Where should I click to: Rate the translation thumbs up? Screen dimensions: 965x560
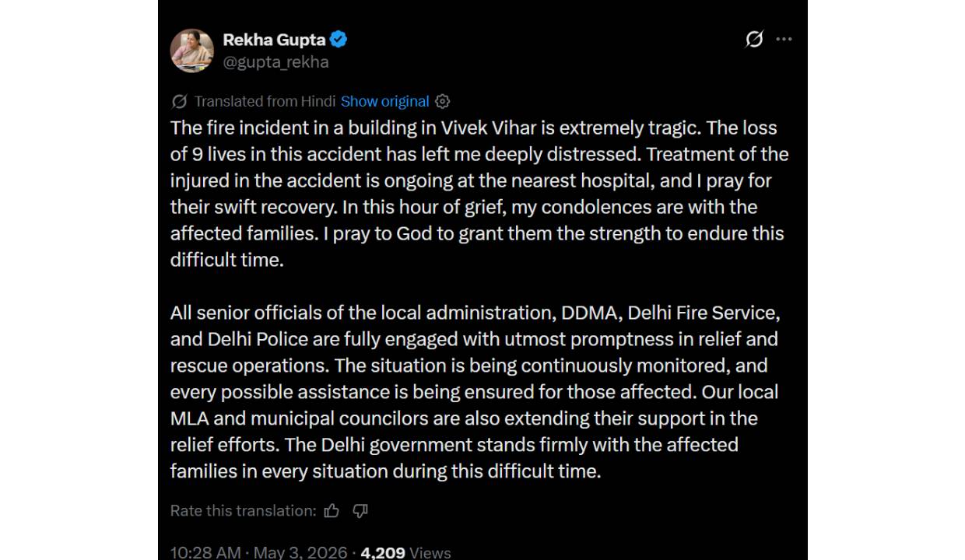click(332, 511)
